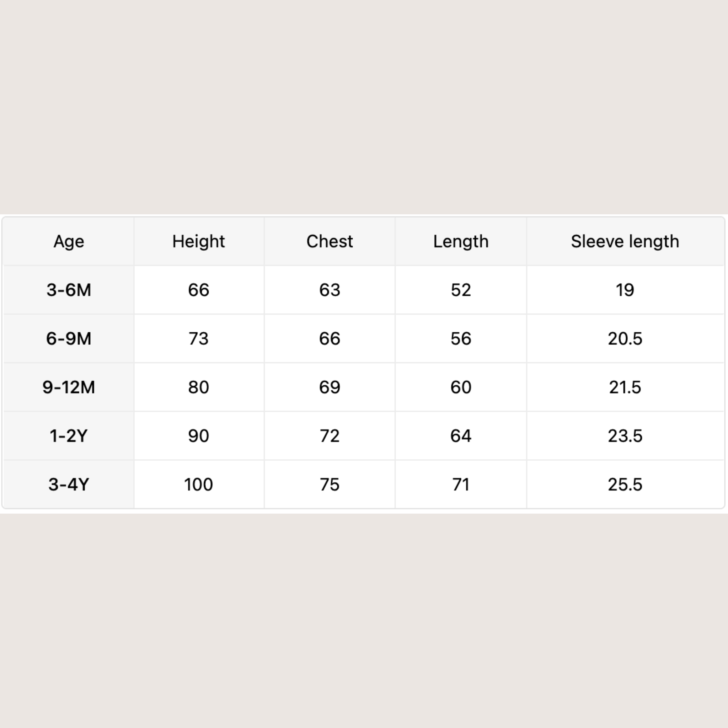Select the 1-2Y age row label
Viewport: 728px width, 728px height.
click(x=69, y=436)
